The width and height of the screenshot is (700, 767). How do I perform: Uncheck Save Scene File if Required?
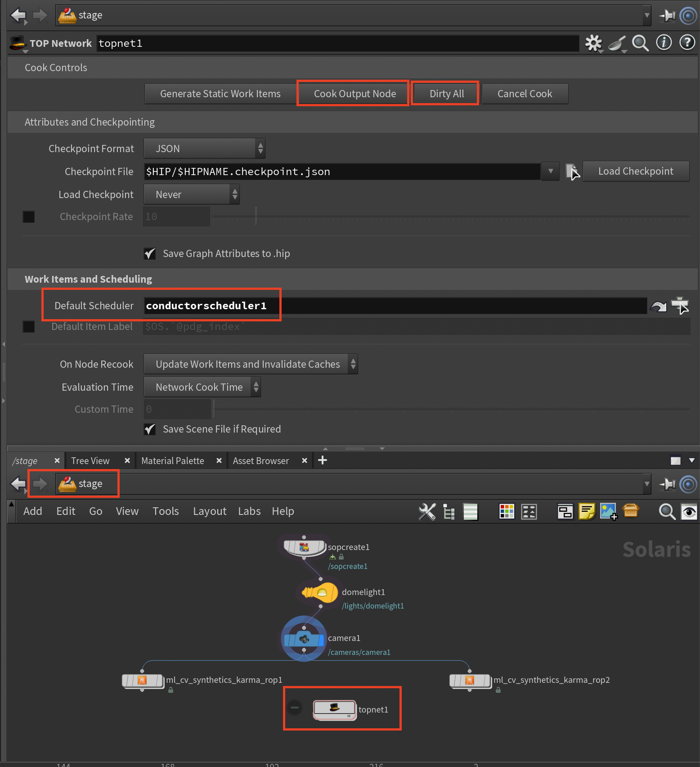pos(150,429)
